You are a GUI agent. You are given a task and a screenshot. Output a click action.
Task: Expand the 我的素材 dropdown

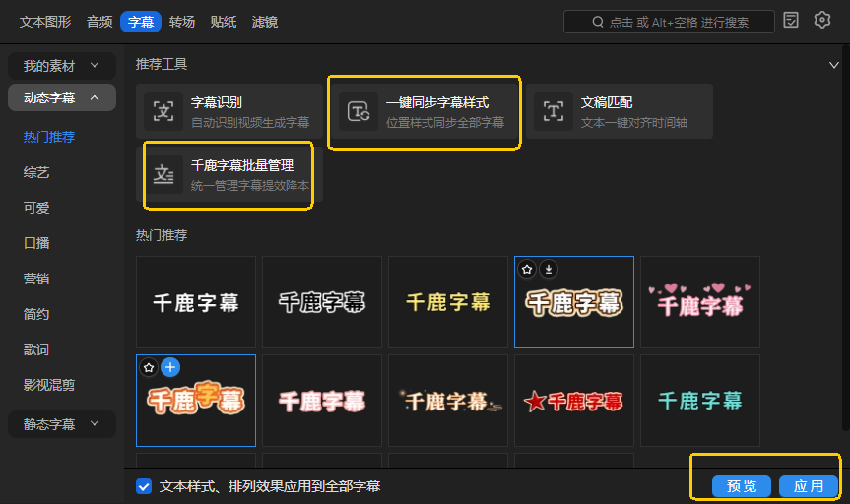point(62,66)
